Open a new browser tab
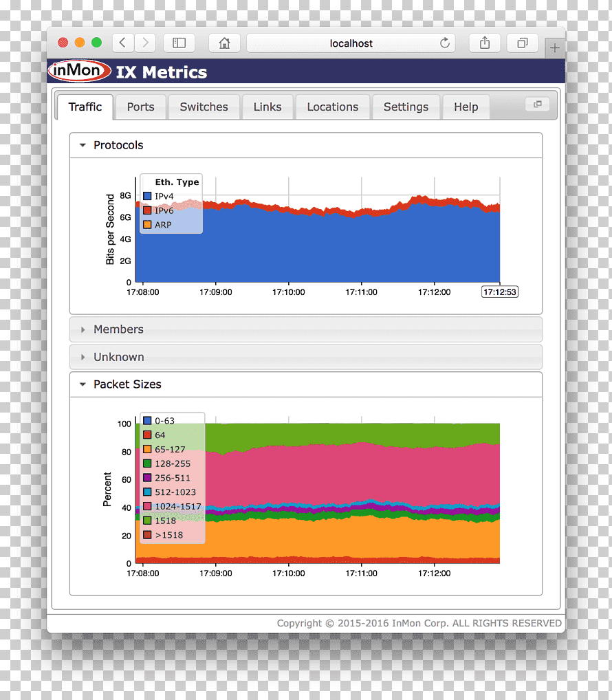The height and width of the screenshot is (700, 612). pyautogui.click(x=554, y=47)
